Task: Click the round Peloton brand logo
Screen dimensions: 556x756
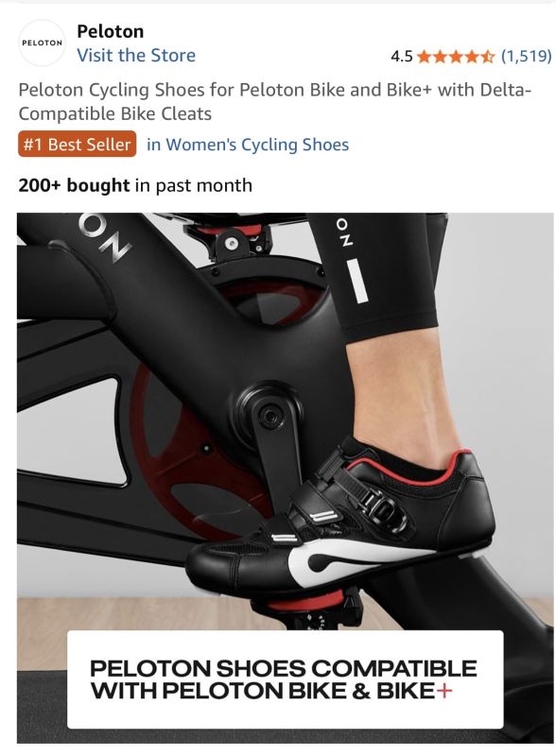Action: [x=42, y=43]
